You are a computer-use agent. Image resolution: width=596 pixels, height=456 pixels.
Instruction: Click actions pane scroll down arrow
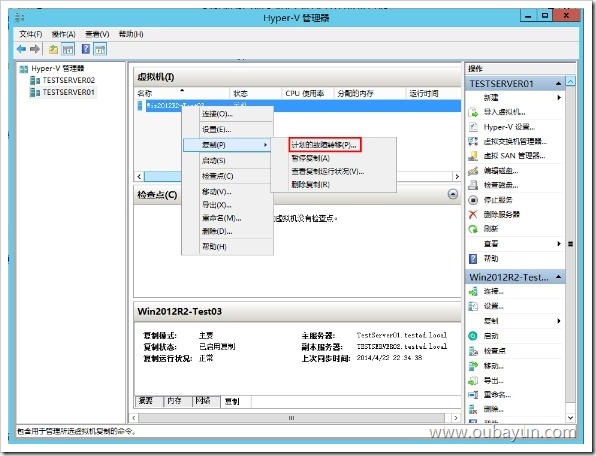tap(570, 417)
